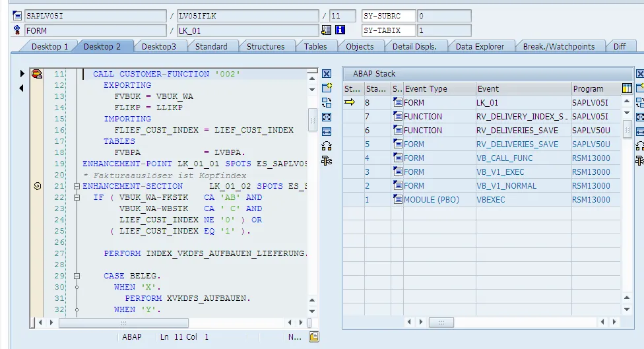Click the breakpoint icon at line 11
The width and height of the screenshot is (644, 349).
click(x=37, y=75)
